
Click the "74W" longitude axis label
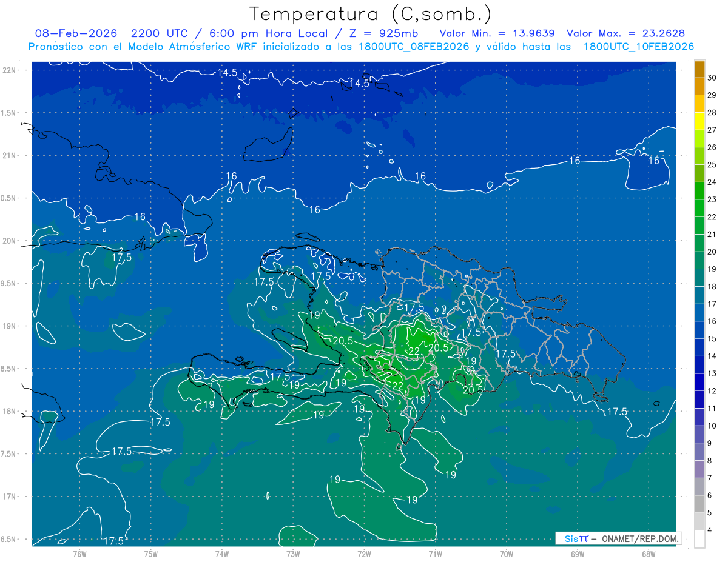(222, 554)
